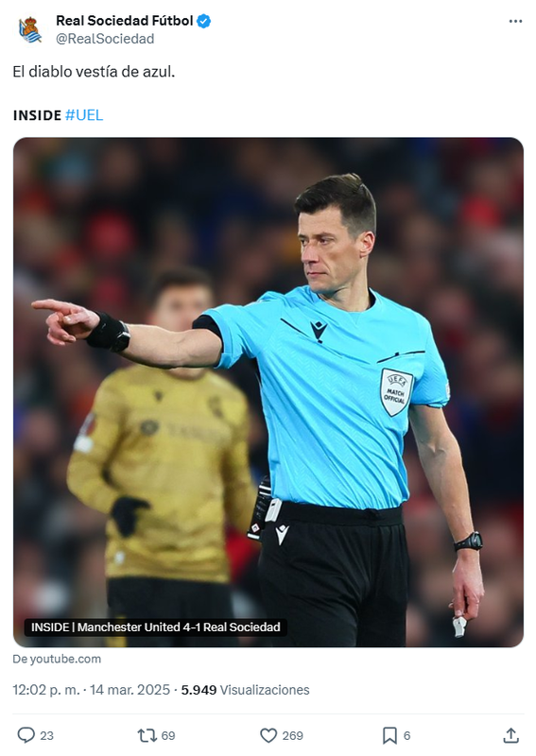536x756 pixels.
Task: Like the post with the heart icon
Action: [268, 735]
